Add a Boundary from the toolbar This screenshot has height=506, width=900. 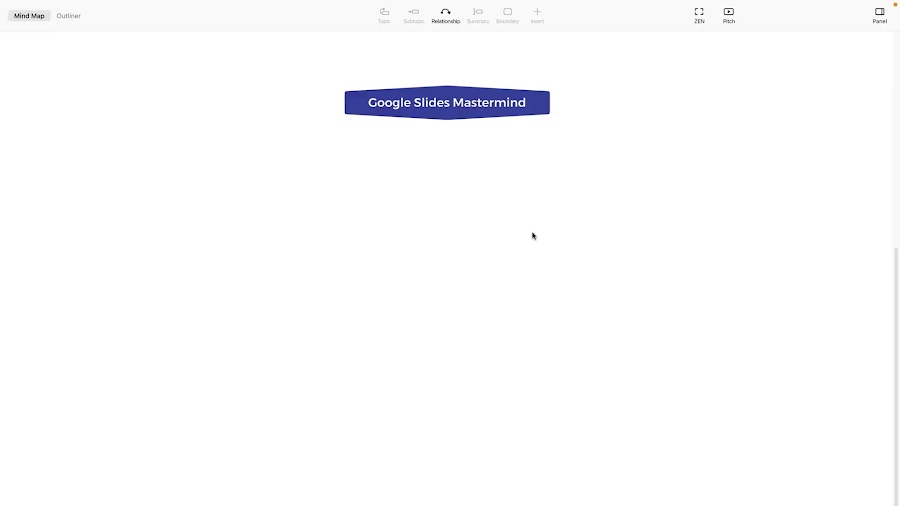(507, 15)
